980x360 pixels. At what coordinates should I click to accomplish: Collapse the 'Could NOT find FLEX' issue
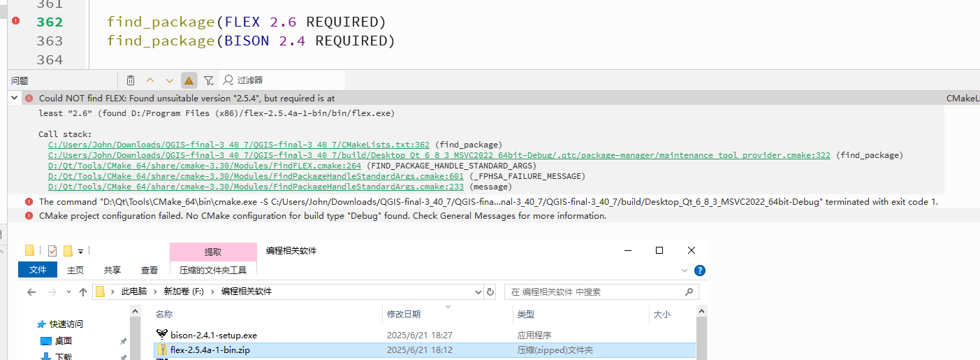click(x=14, y=99)
